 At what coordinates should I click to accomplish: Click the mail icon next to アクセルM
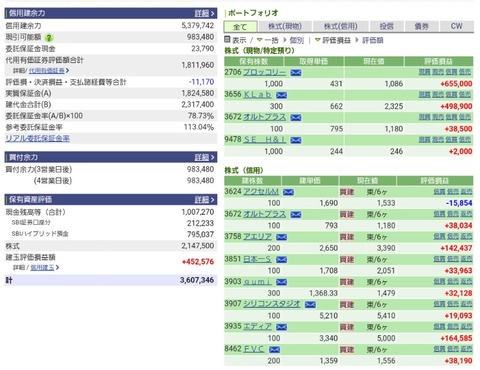coord(288,192)
